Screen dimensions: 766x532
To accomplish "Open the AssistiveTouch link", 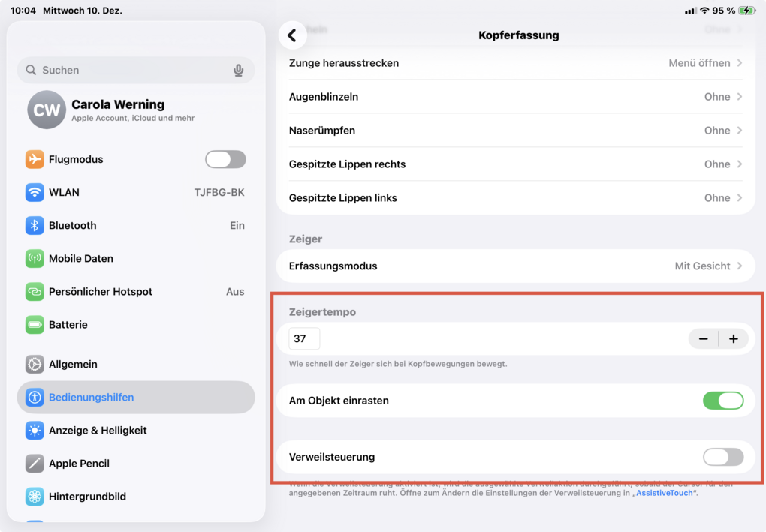I will tap(664, 493).
